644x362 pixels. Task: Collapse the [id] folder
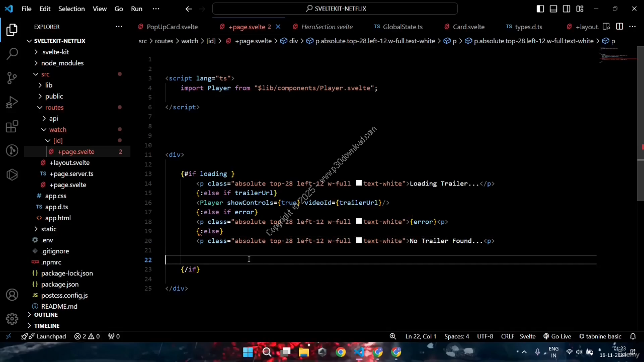click(58, 140)
